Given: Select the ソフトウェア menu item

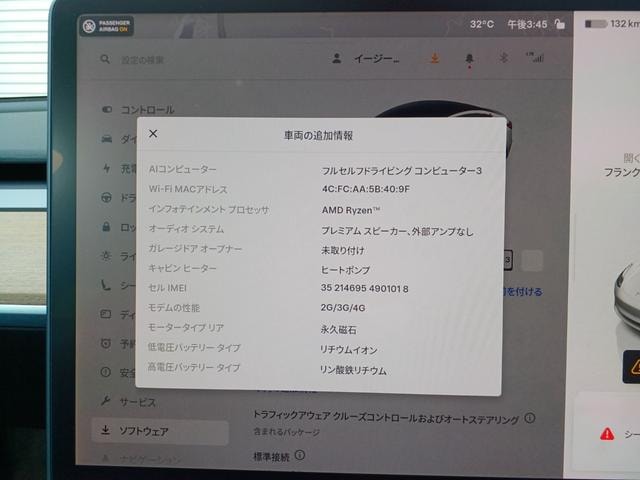Looking at the screenshot, I should click(160, 431).
